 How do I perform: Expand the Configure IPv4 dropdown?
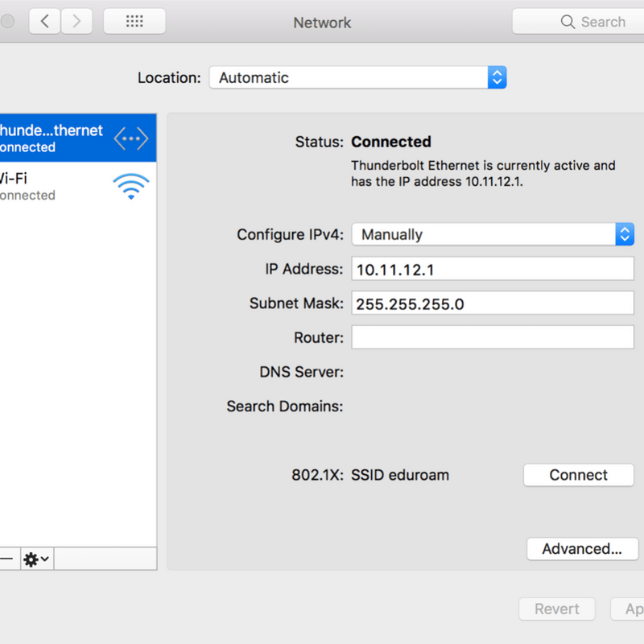click(x=493, y=234)
